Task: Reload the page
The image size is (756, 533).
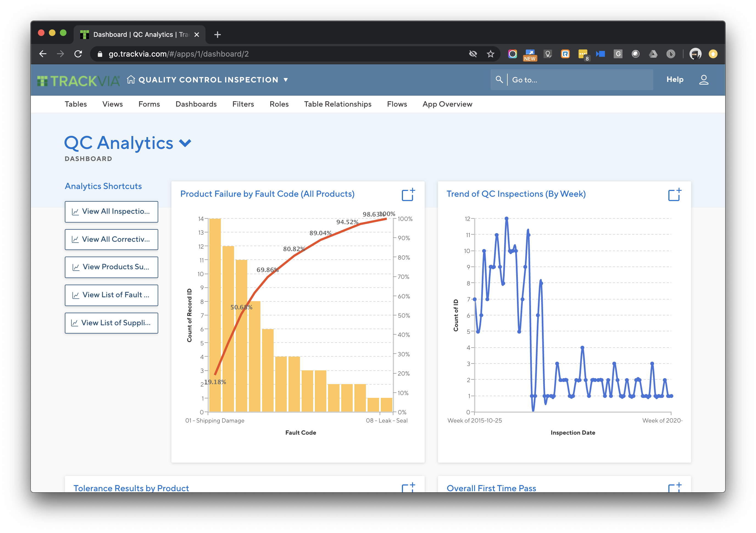Action: [x=78, y=54]
